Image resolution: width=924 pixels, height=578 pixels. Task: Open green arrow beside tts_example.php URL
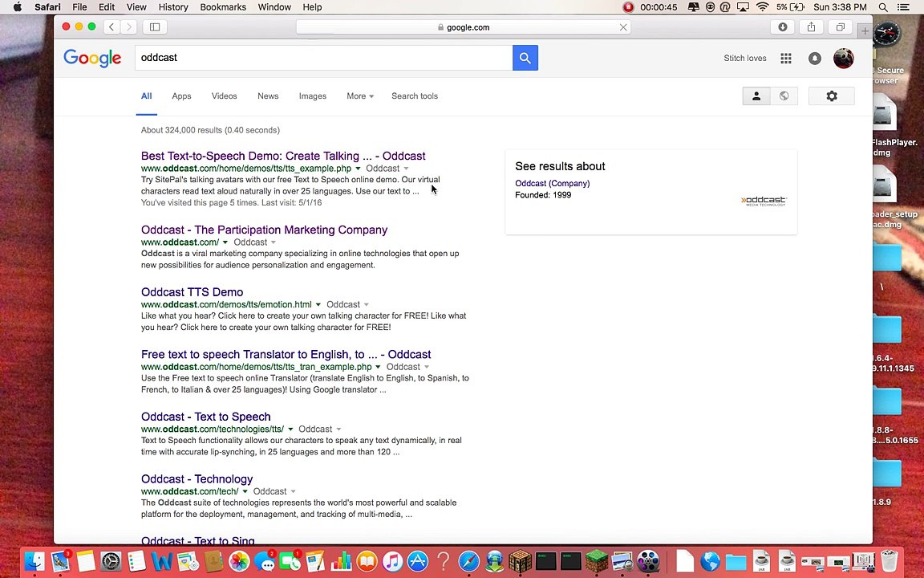point(358,169)
